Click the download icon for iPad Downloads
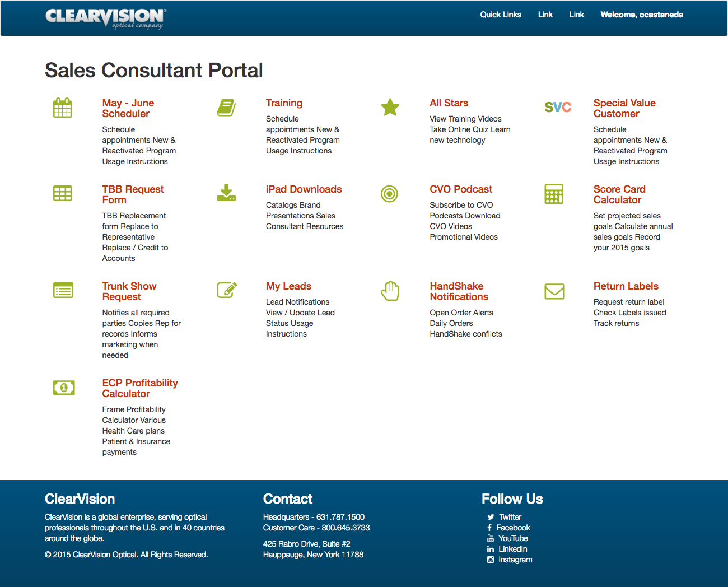Screen dimensions: 728x587 (x=226, y=193)
